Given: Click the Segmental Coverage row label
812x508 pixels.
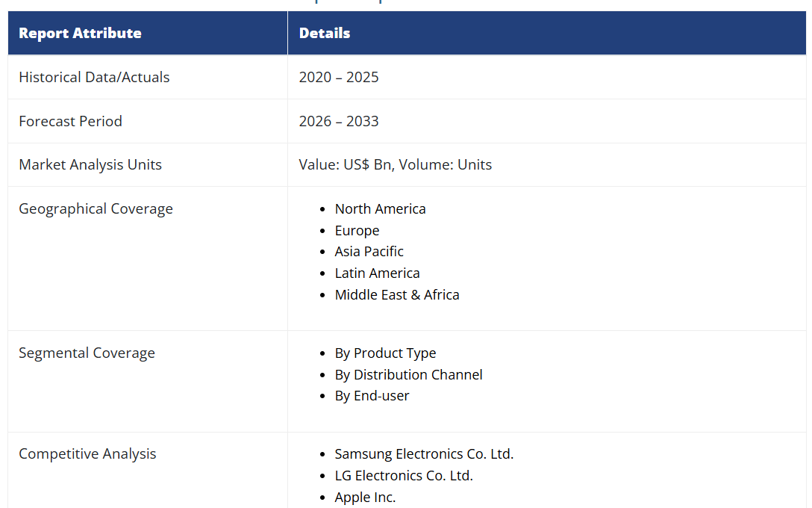Looking at the screenshot, I should (x=87, y=353).
